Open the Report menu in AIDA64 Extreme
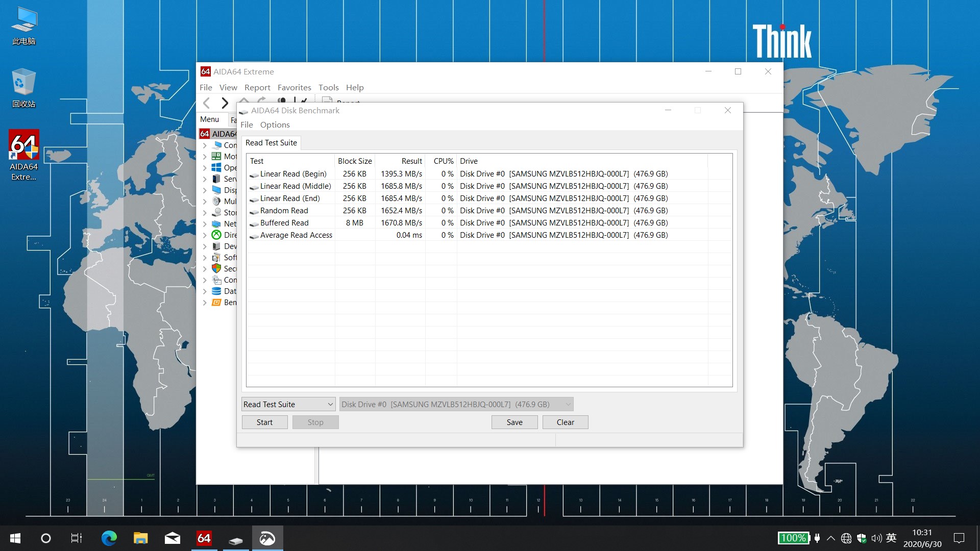Image resolution: width=980 pixels, height=551 pixels. [257, 87]
